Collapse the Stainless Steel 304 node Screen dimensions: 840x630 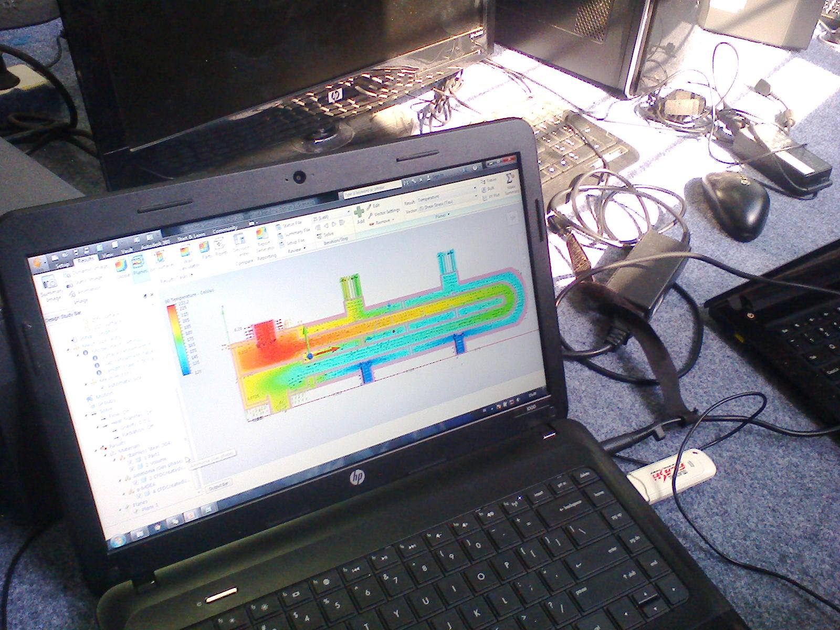click(x=114, y=460)
